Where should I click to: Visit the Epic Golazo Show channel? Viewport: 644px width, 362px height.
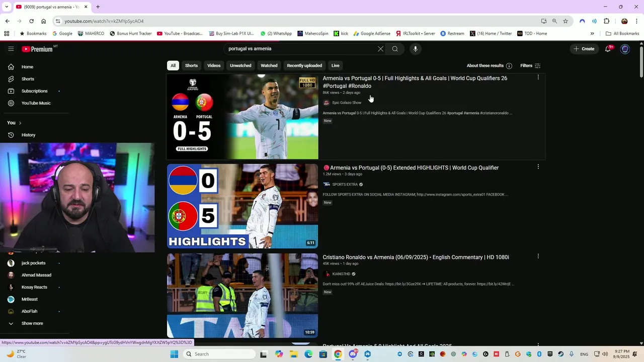347,103
